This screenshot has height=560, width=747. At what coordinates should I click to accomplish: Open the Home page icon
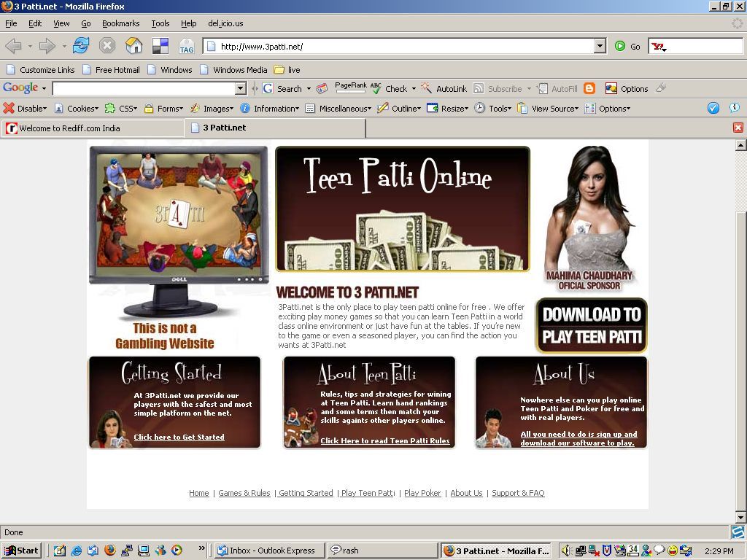134,46
